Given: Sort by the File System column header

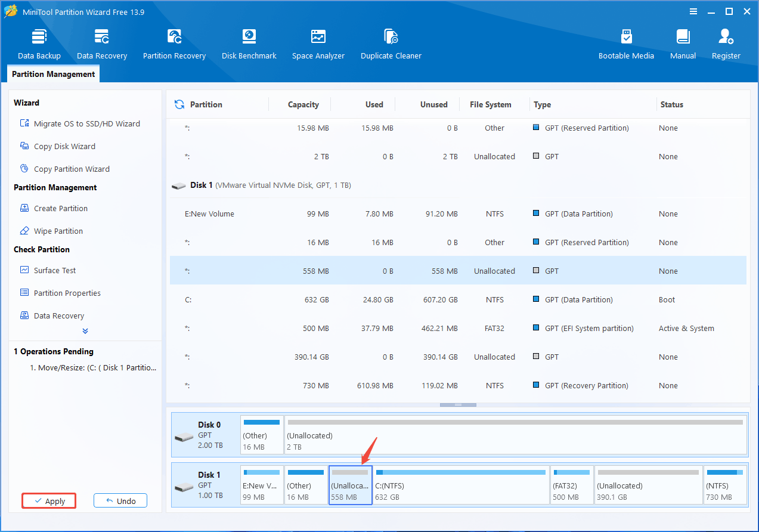Looking at the screenshot, I should point(490,104).
